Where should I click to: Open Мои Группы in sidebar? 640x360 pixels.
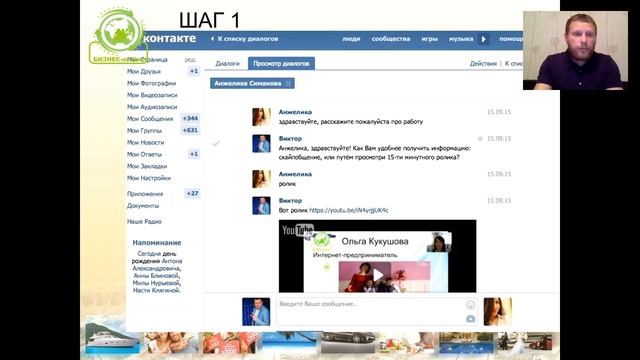[x=144, y=131]
